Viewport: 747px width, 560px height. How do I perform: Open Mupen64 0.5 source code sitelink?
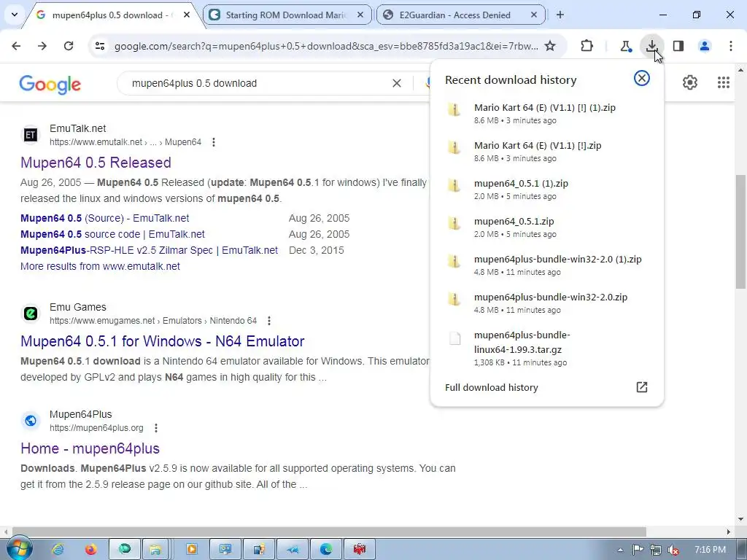click(x=112, y=234)
